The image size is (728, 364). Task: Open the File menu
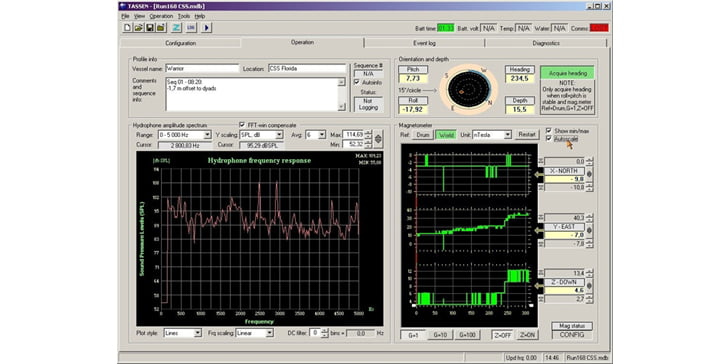click(125, 16)
